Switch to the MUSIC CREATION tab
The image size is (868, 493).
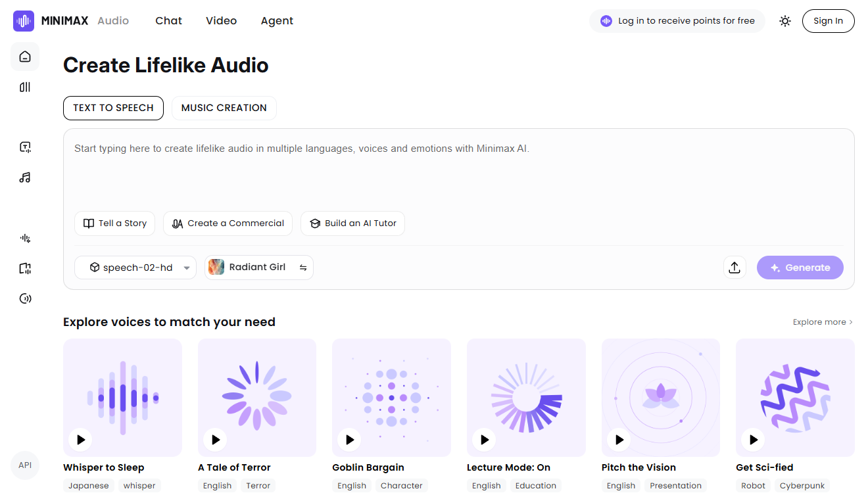(224, 108)
